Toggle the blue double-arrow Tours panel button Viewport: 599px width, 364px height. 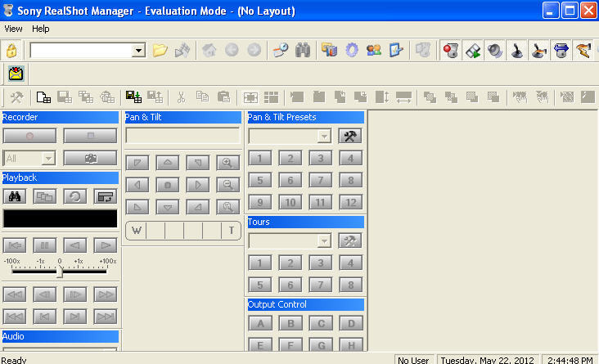click(561, 50)
